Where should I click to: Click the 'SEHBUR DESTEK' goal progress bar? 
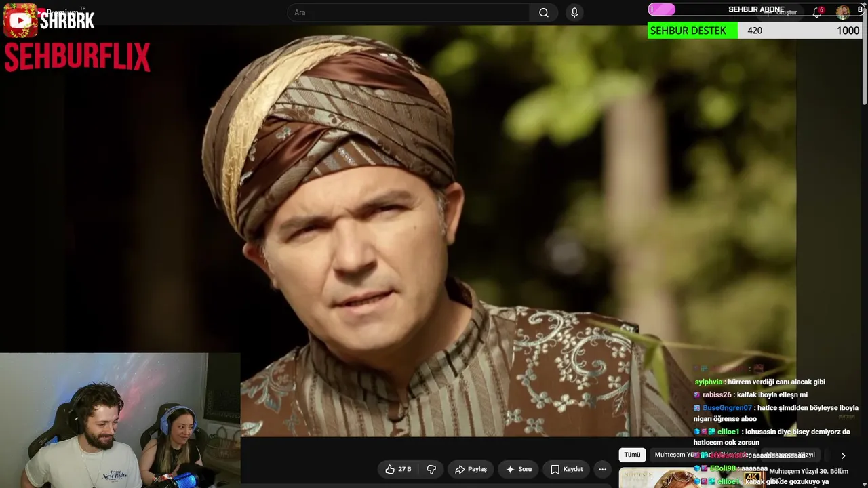[755, 30]
